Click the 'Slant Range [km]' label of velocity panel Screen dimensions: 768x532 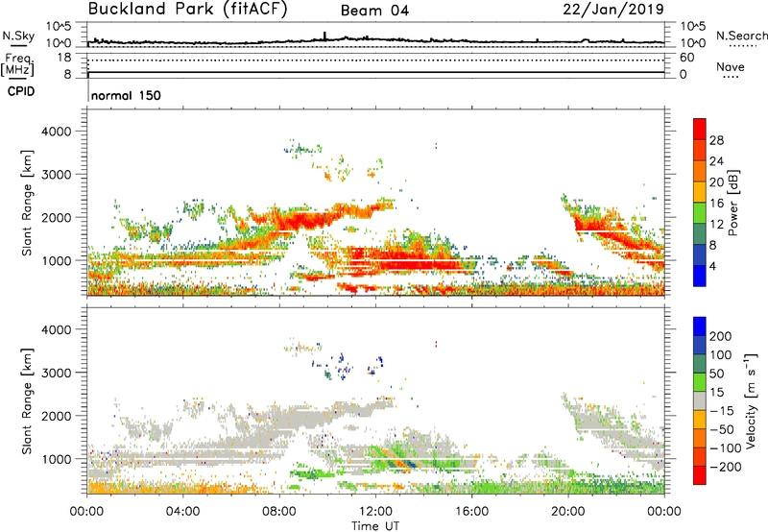click(x=28, y=401)
